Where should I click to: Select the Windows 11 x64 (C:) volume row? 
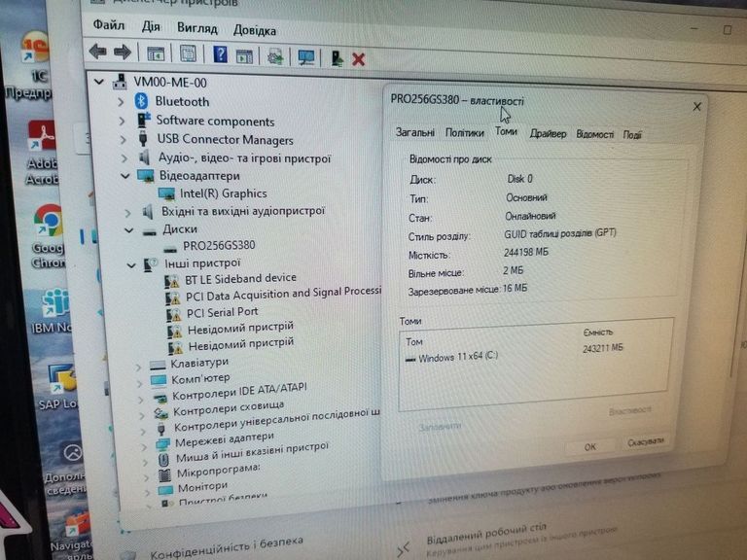click(x=515, y=355)
